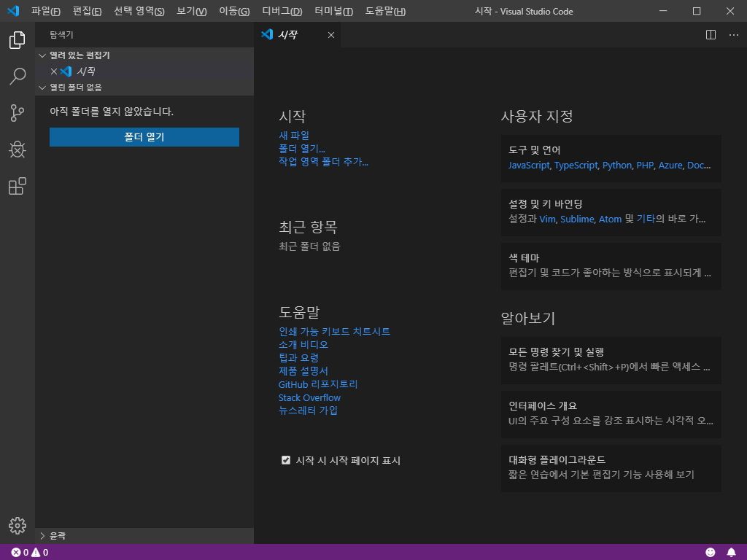Open 인쇄 가능 키보드 치트시트 link

click(x=334, y=332)
